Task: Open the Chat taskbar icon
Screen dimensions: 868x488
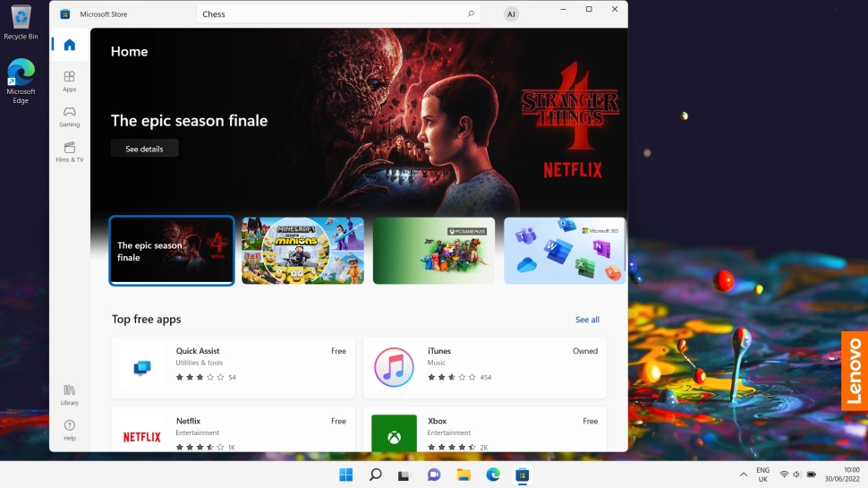Action: (x=433, y=475)
